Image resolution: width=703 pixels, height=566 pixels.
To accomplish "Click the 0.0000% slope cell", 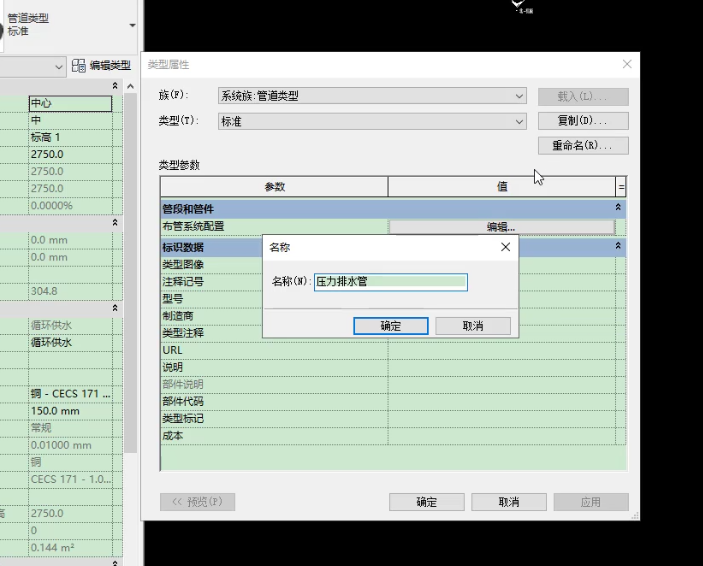I will (x=70, y=206).
